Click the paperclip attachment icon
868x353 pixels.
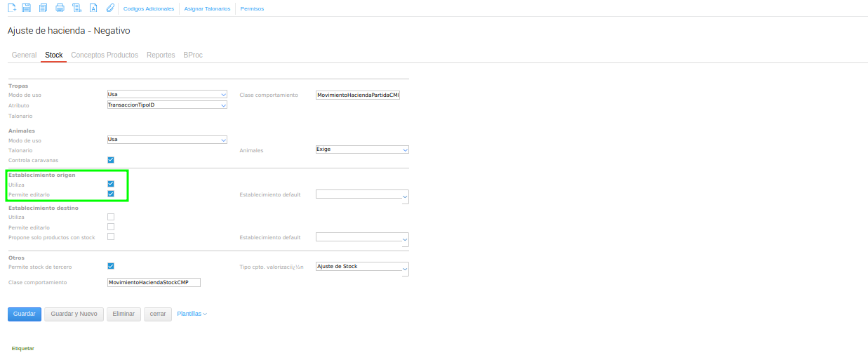click(109, 8)
